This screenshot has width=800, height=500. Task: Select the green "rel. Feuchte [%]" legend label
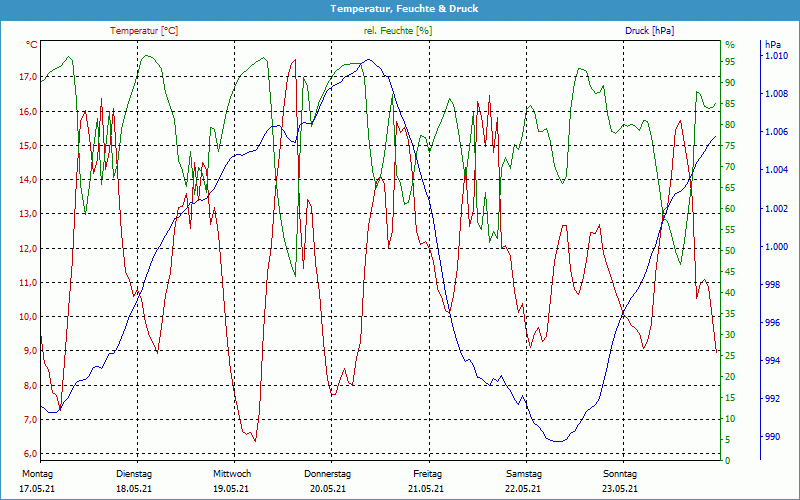pos(397,31)
